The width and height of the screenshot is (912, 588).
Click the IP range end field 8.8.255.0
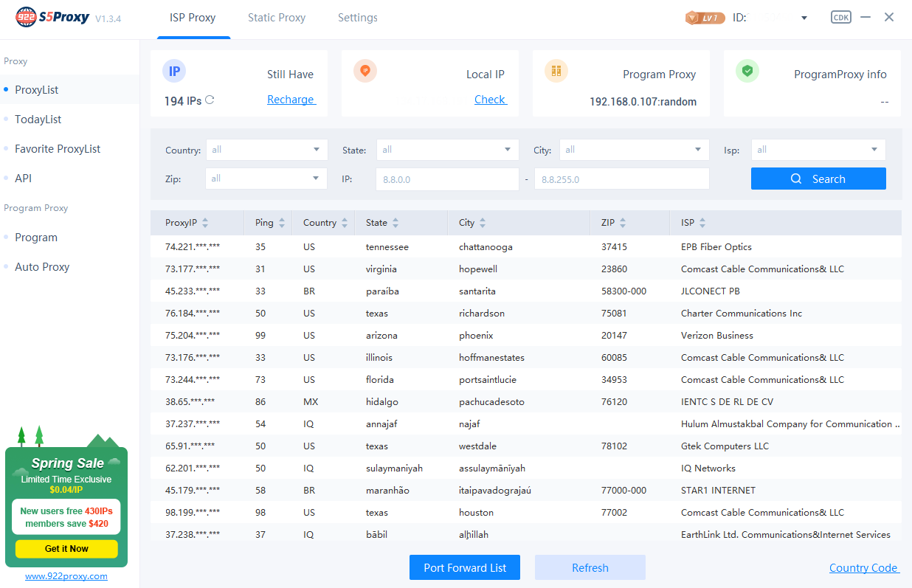pyautogui.click(x=622, y=179)
